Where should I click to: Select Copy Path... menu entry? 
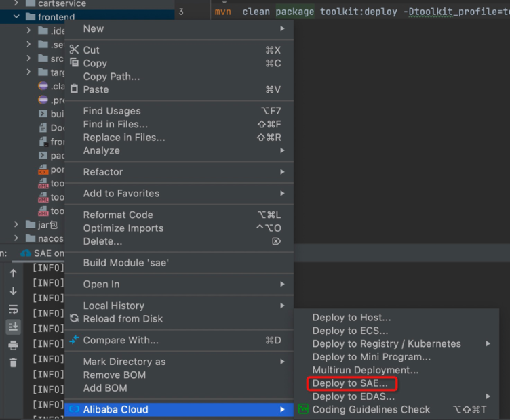click(179, 77)
